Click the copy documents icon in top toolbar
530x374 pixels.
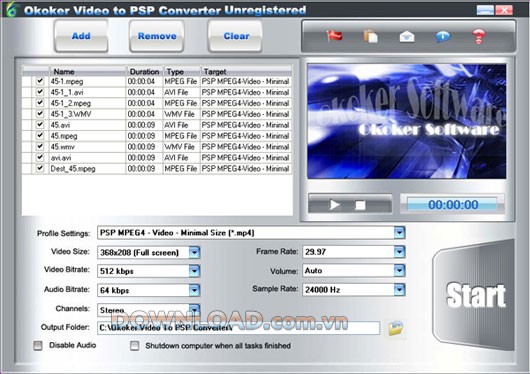point(370,36)
